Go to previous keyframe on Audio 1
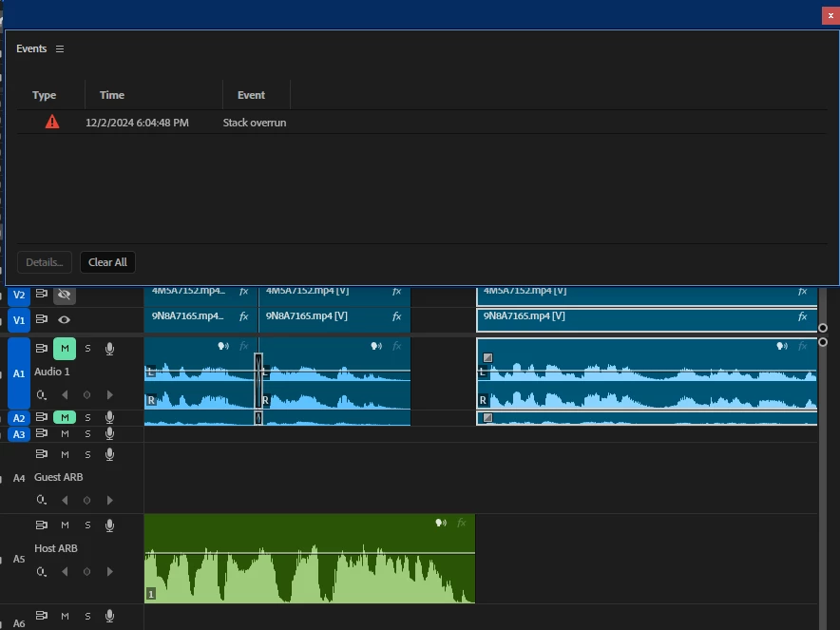This screenshot has width=840, height=630. coord(65,395)
